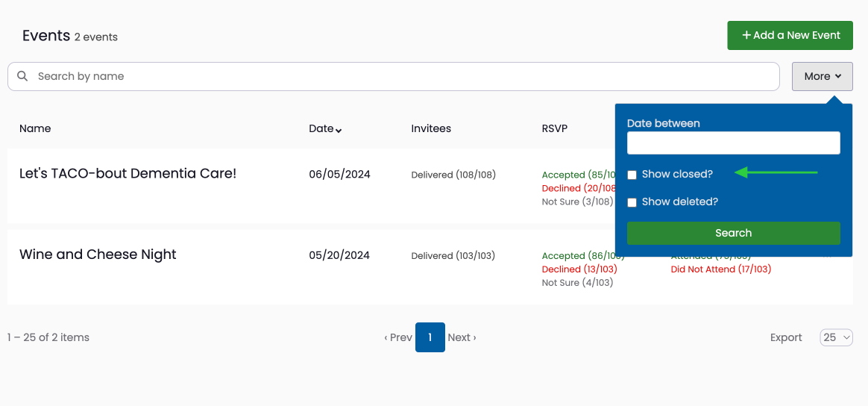The height and width of the screenshot is (406, 868).
Task: Sort events by the Date column header
Action: [321, 128]
